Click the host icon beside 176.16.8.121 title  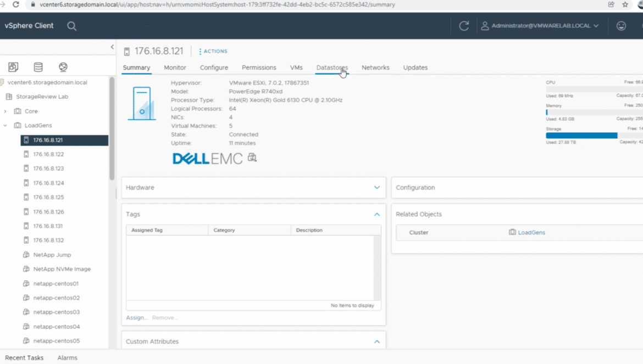127,52
